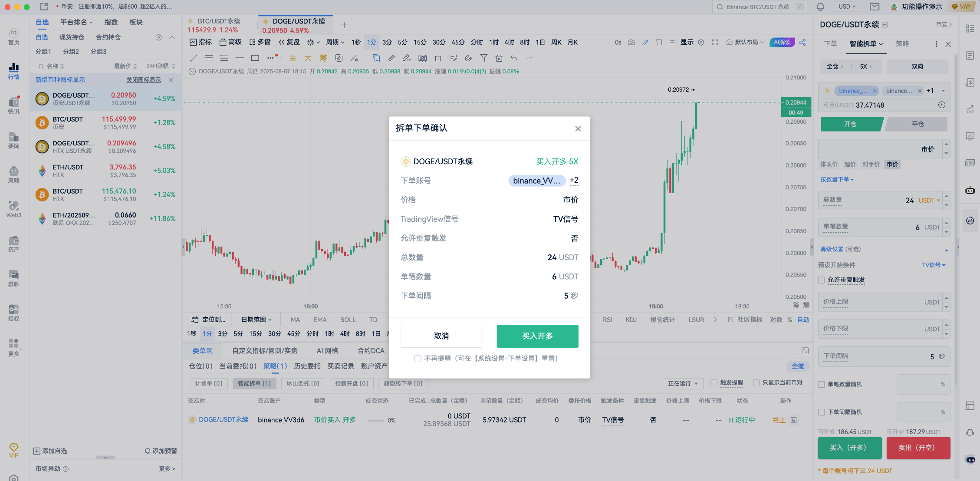Toggle the 对数 log scale option
The image size is (980, 481).
776,320
